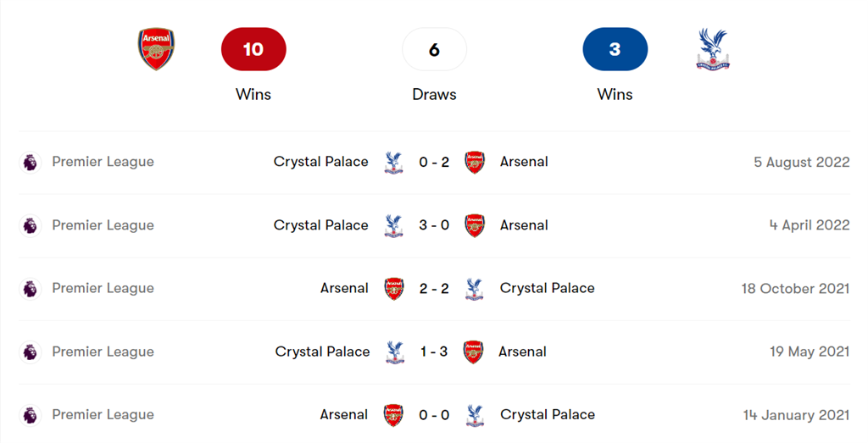
Task: Select the white 6 draws badge
Action: (434, 49)
